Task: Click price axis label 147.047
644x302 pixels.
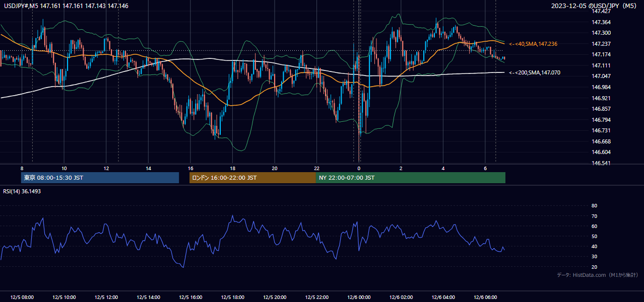Action: 601,77
